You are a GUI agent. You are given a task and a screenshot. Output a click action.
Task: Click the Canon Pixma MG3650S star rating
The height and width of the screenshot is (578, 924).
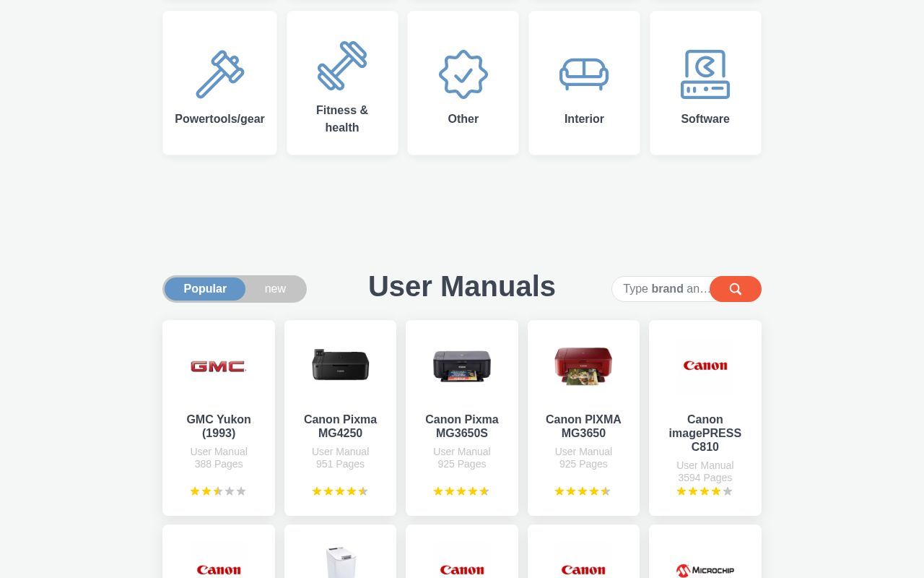click(461, 491)
